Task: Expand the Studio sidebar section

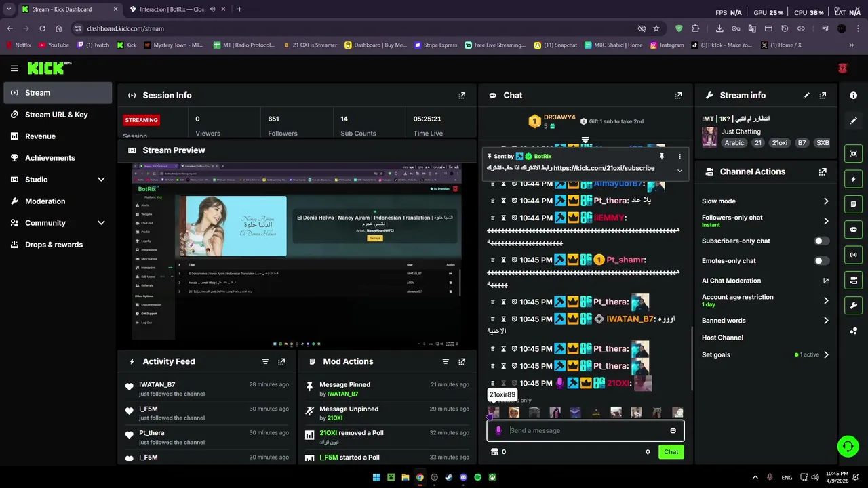Action: click(101, 180)
